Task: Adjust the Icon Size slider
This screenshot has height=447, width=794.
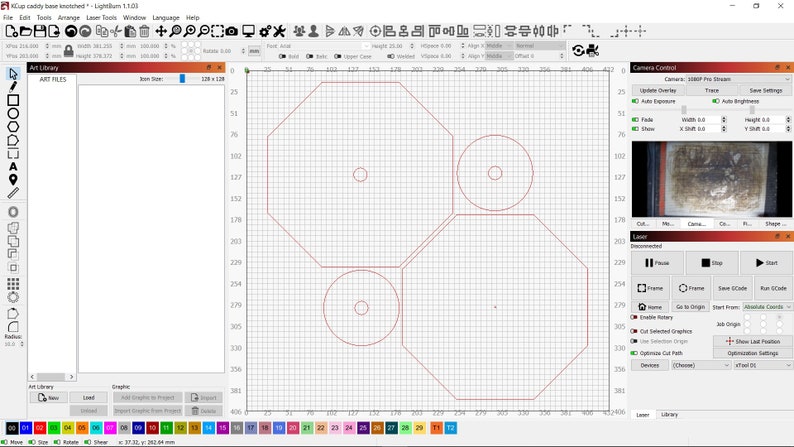Action: coord(182,78)
